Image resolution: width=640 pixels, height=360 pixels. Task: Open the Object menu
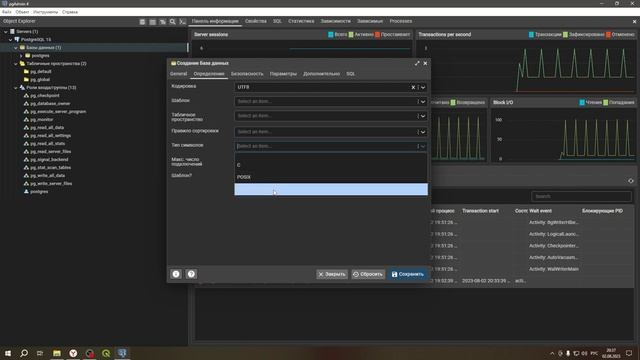pos(22,12)
